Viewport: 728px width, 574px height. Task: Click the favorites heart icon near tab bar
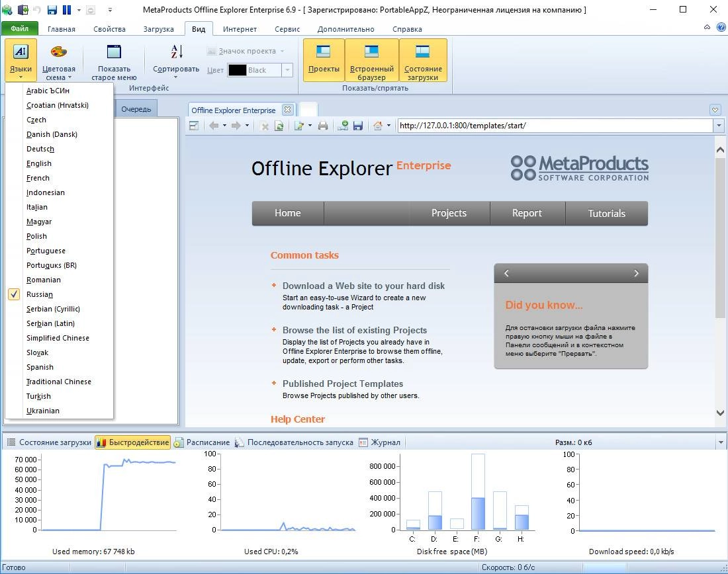click(715, 110)
